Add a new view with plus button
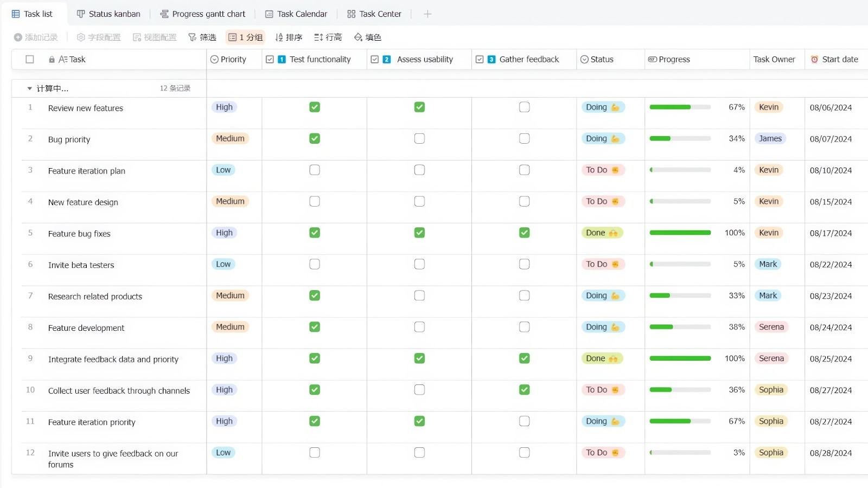 coord(427,14)
